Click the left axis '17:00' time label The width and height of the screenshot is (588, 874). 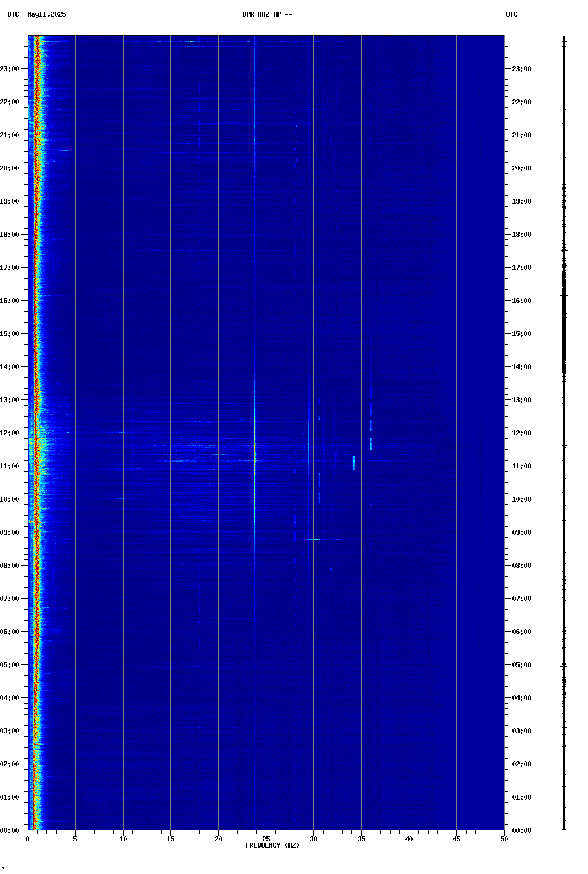[9, 268]
